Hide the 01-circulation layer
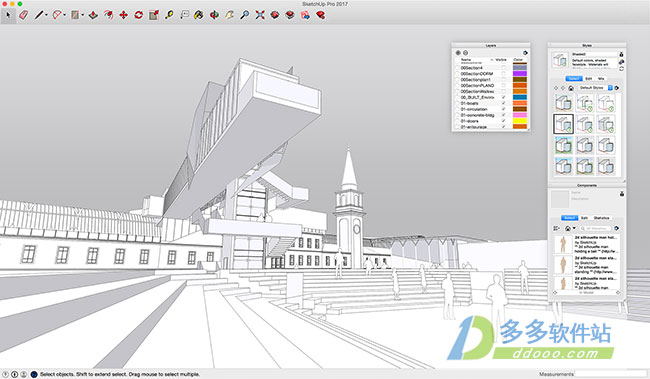Screen dimensions: 650x379 (503, 109)
